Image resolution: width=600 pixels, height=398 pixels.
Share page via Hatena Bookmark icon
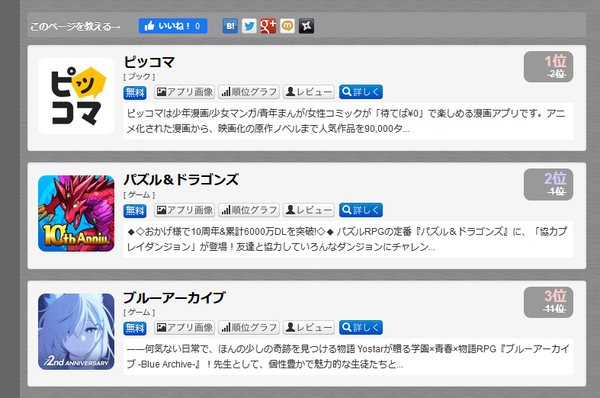pos(230,26)
